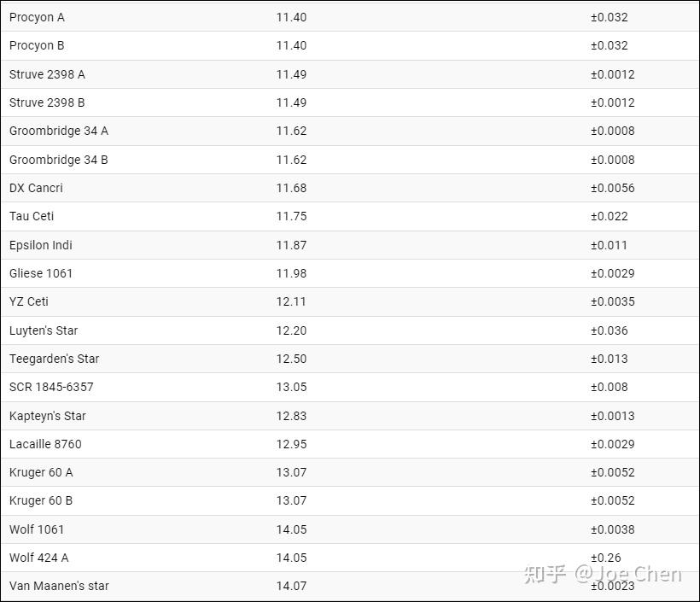Select Luyten's Star name cell
This screenshot has height=602, width=700.
(44, 330)
